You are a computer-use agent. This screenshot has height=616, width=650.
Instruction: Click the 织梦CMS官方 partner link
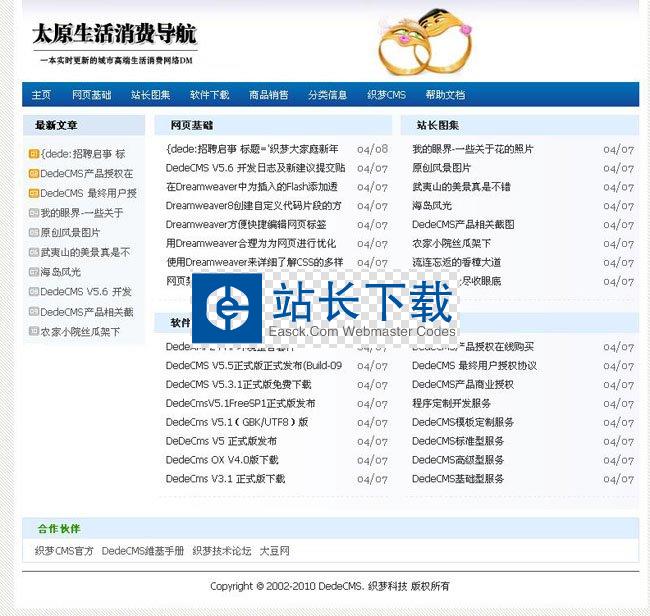(64, 551)
